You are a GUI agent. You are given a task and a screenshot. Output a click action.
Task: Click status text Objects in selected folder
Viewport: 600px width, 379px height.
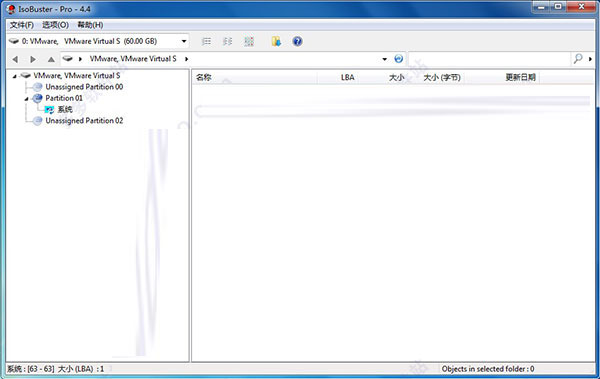[488, 369]
